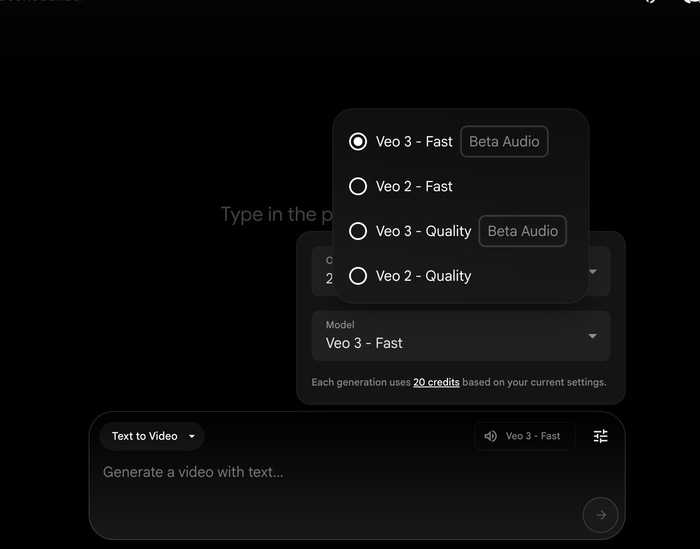
Task: Choose the Veo 2 - Fast option label
Action: 414,186
